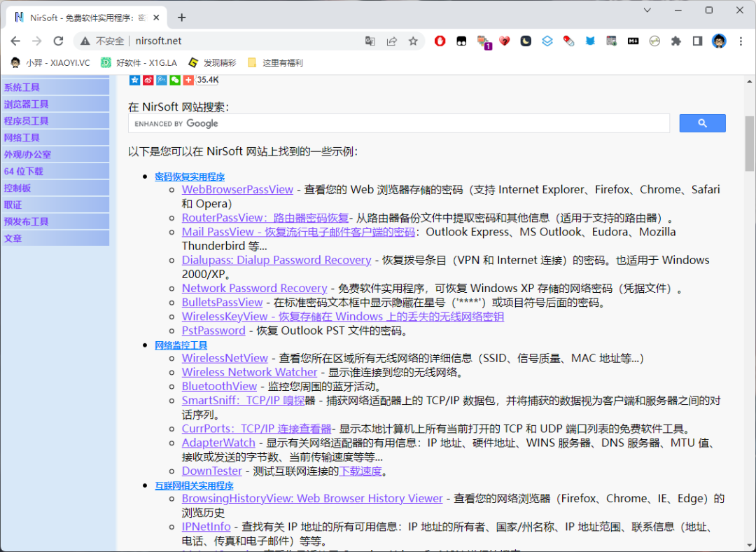Viewport: 756px width, 552px height.
Task: Click the blue Google search button
Action: click(702, 123)
